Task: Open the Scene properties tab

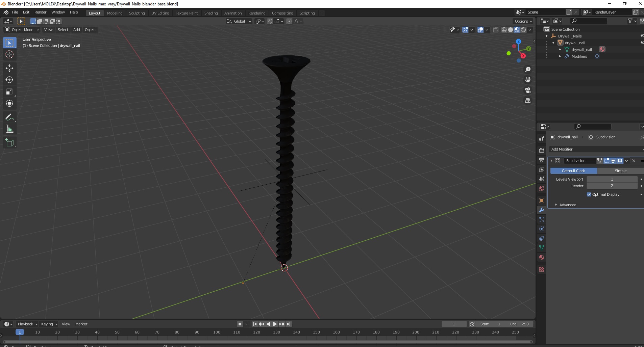Action: click(542, 179)
